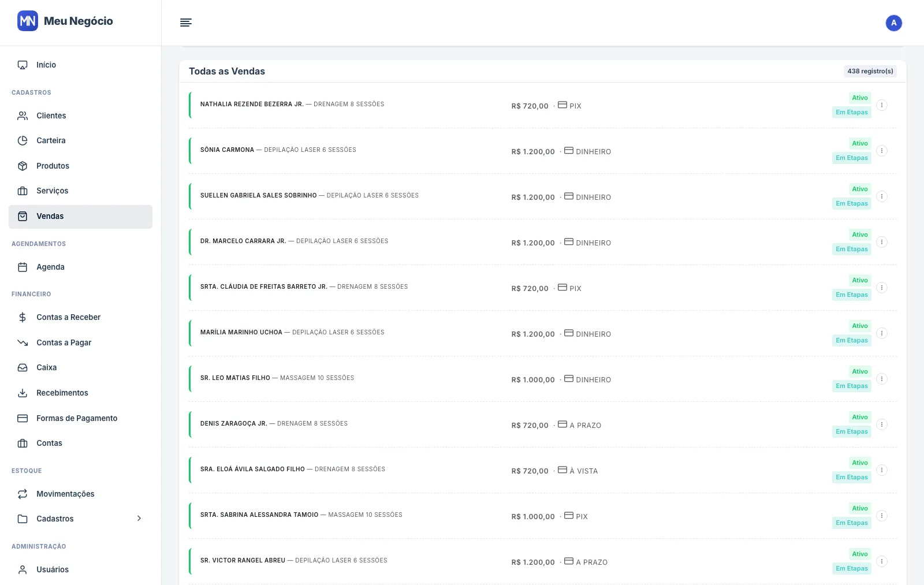Click the R$ 1.000,00 amount for Sr. Leo Matias Filho

(x=533, y=380)
